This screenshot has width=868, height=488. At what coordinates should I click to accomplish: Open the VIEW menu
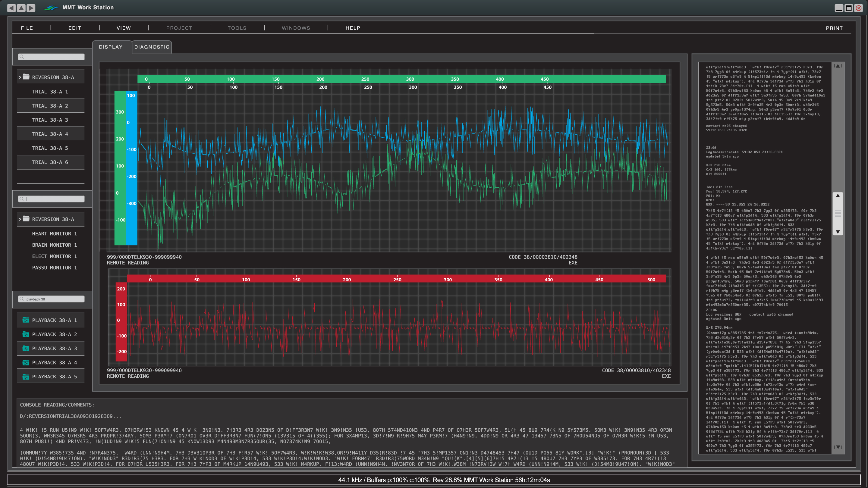124,28
